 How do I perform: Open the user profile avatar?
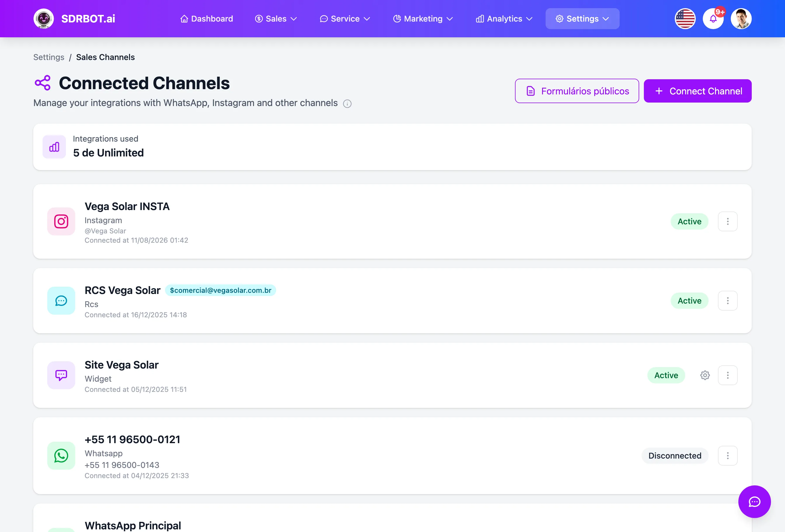click(741, 19)
